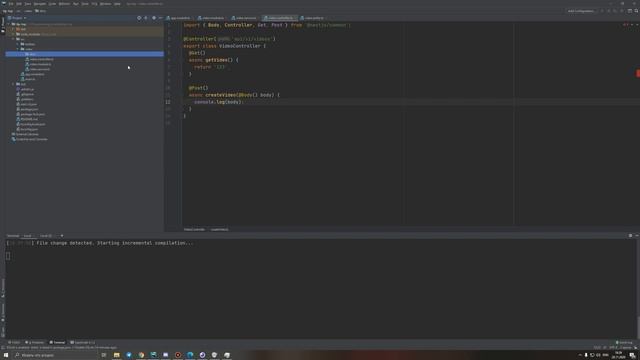Click the editor error indicator widget

click(627, 25)
